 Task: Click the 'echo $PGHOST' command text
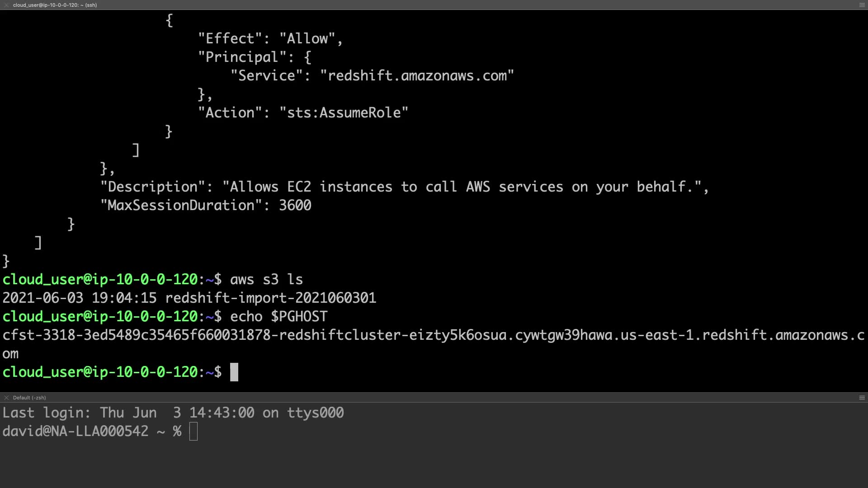[x=278, y=317]
